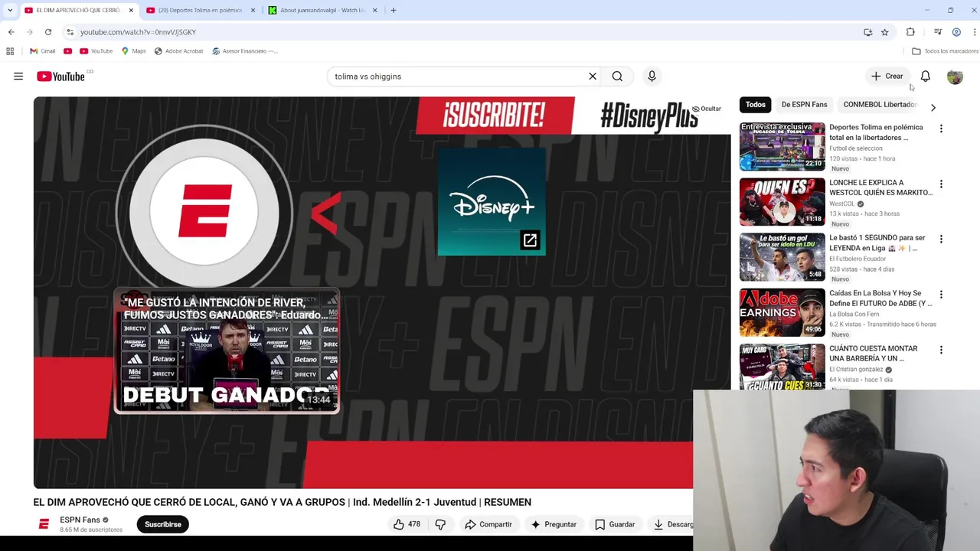This screenshot has width=980, height=551.
Task: Click the Caídas En La Bolsa title
Action: tap(880, 298)
